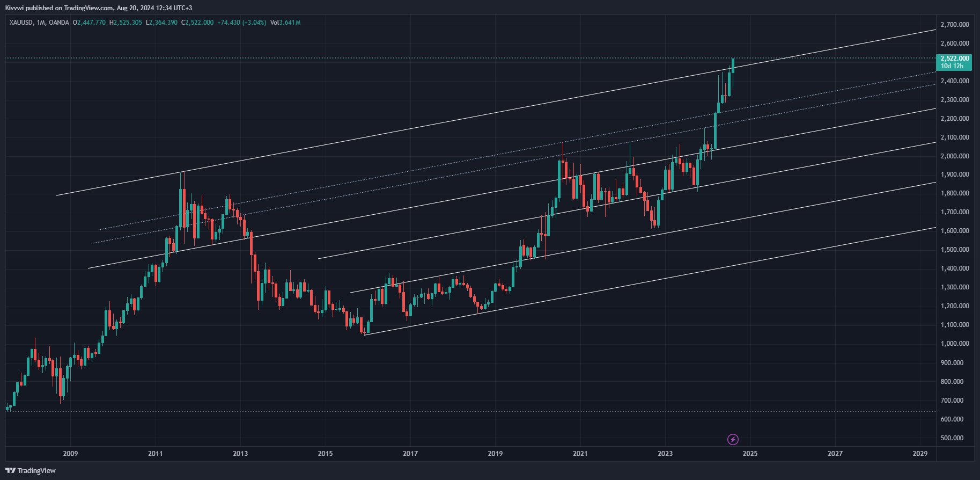Click the low value L2,364.390

(x=161, y=23)
